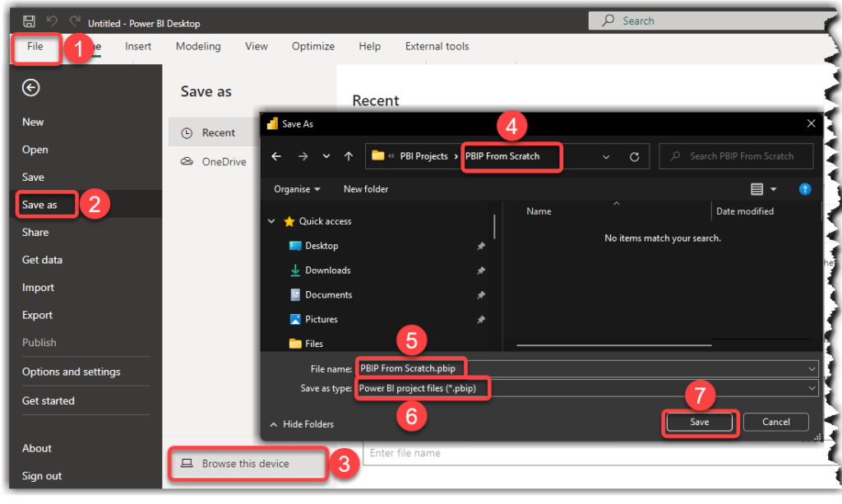
Task: Click PBI Projects in address breadcrumb
Action: (423, 156)
